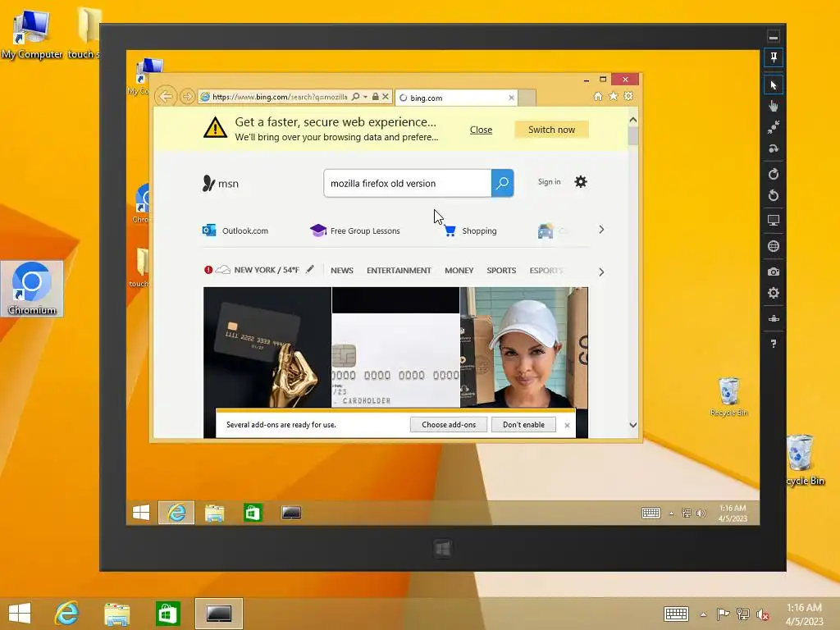840x630 pixels.
Task: Select mouse mode in simulator toolbar
Action: coord(774,85)
